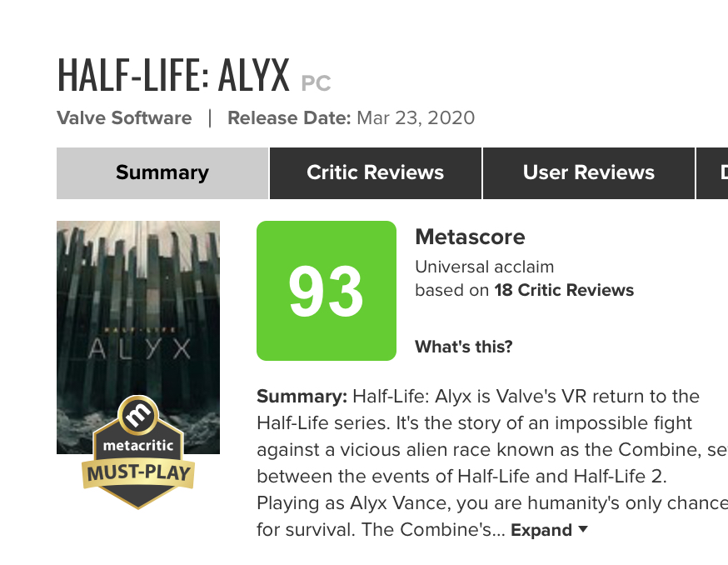The height and width of the screenshot is (565, 728).
Task: Click the Mar 23, 2020 release date
Action: 416,117
